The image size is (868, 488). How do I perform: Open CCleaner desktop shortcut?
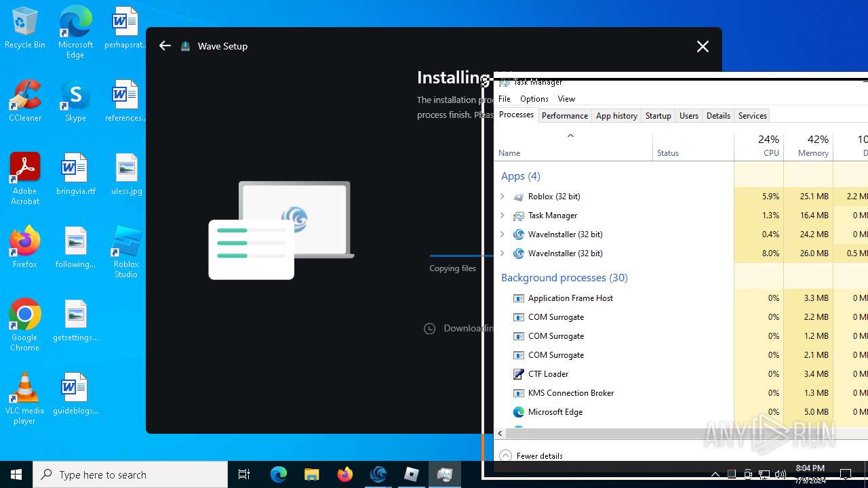pos(25,102)
